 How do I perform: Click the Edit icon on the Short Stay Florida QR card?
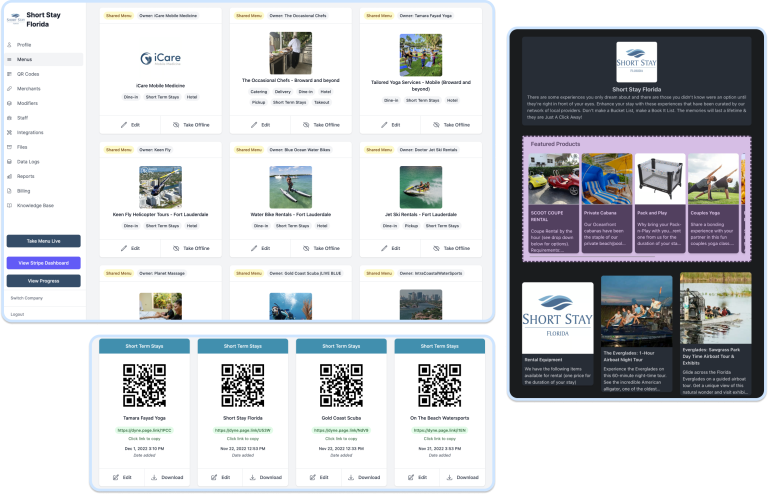pos(214,477)
